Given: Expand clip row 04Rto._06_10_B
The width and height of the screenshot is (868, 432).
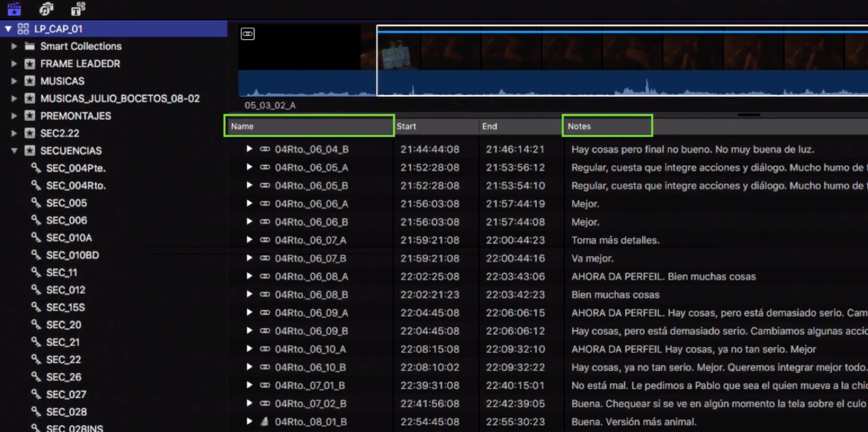Looking at the screenshot, I should pyautogui.click(x=249, y=367).
